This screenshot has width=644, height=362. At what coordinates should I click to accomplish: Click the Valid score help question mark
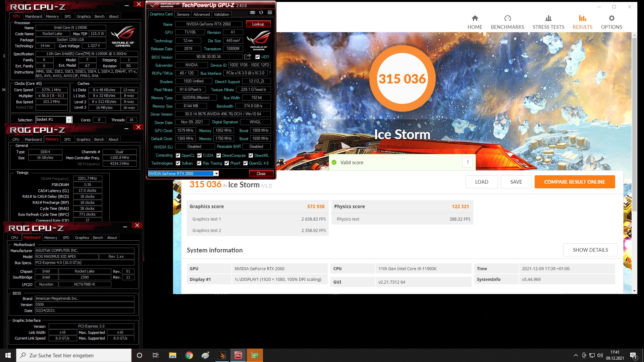468,162
